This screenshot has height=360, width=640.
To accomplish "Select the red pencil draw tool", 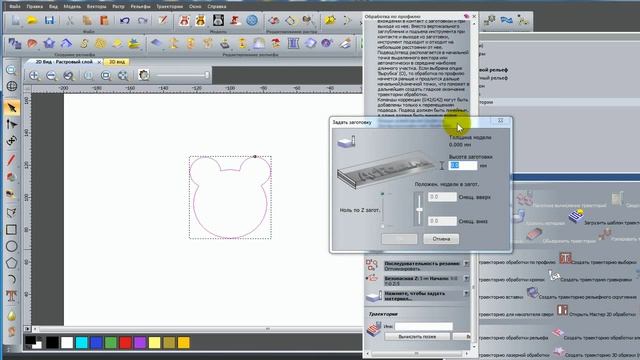I will 11,160.
